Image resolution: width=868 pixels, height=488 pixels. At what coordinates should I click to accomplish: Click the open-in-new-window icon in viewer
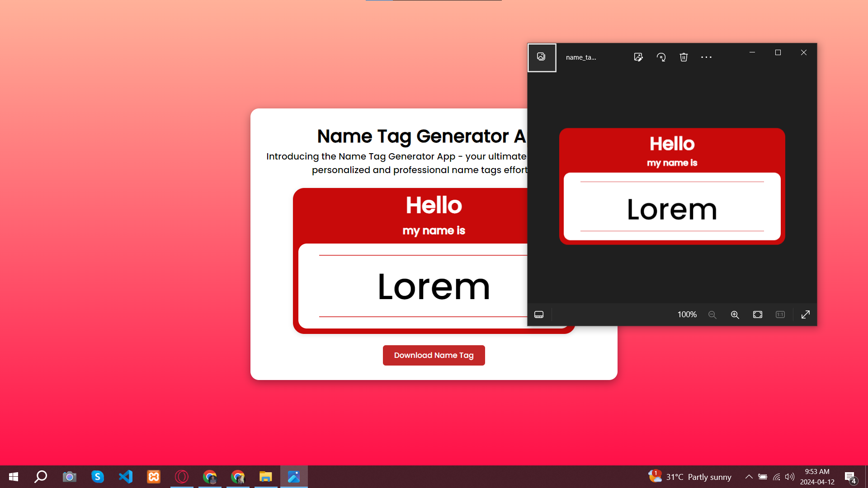(x=806, y=314)
